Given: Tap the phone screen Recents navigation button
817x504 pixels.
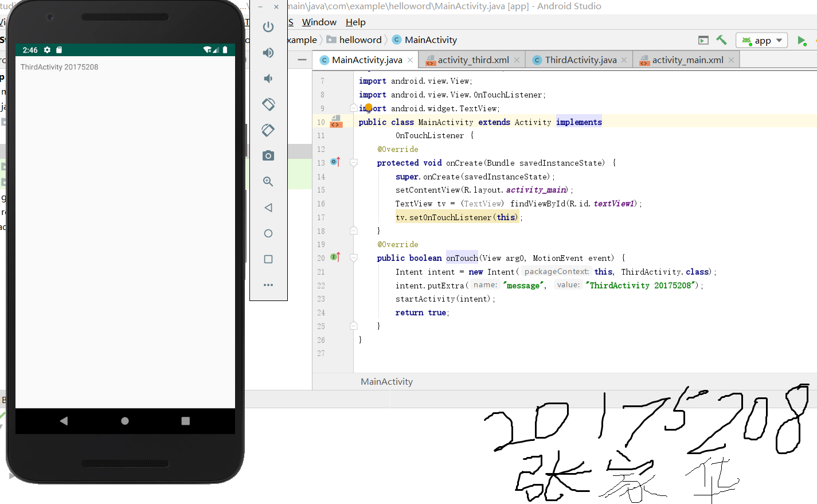Looking at the screenshot, I should 185,421.
